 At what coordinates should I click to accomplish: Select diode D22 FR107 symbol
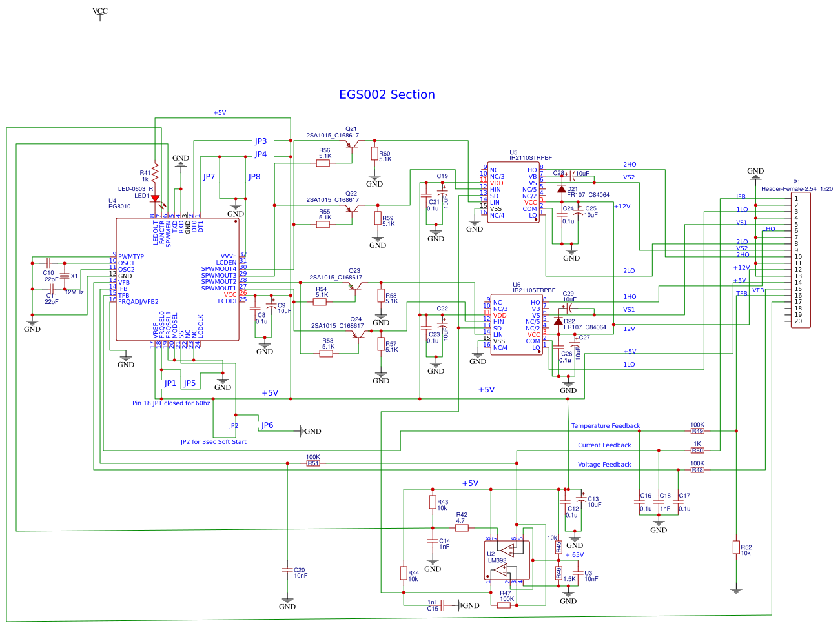point(558,321)
